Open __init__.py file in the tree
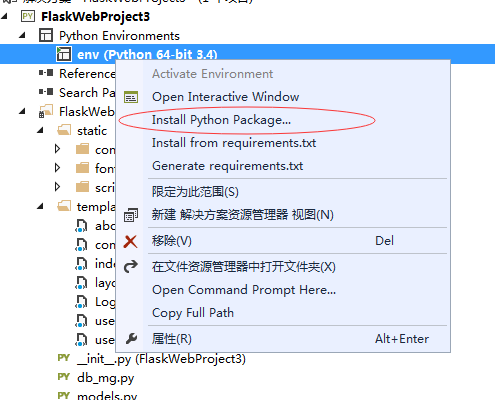This screenshot has height=400, width=495. (161, 359)
